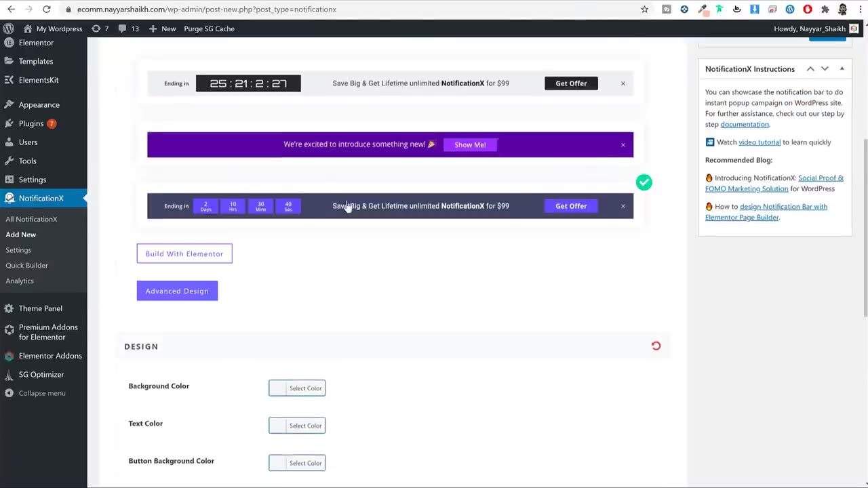Open design Notification Bar with Elementor link
This screenshot has height=488, width=868.
tap(766, 211)
